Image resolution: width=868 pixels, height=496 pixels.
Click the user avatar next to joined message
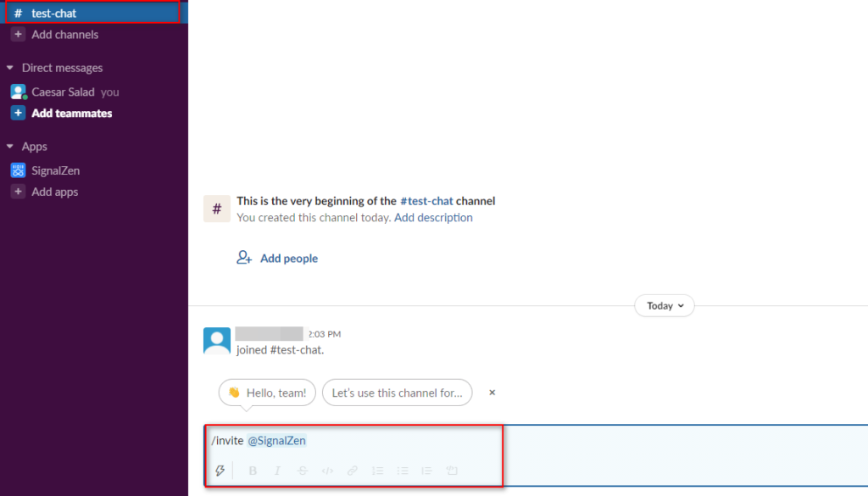[x=217, y=341]
